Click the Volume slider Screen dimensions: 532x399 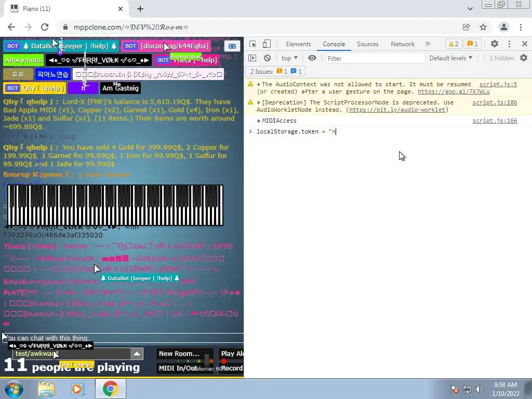(x=208, y=361)
